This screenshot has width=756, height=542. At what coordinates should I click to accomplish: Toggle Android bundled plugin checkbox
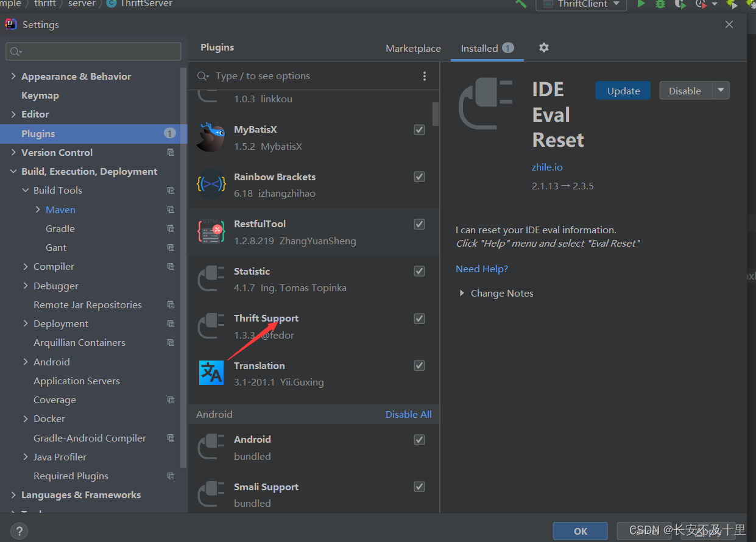pos(419,439)
